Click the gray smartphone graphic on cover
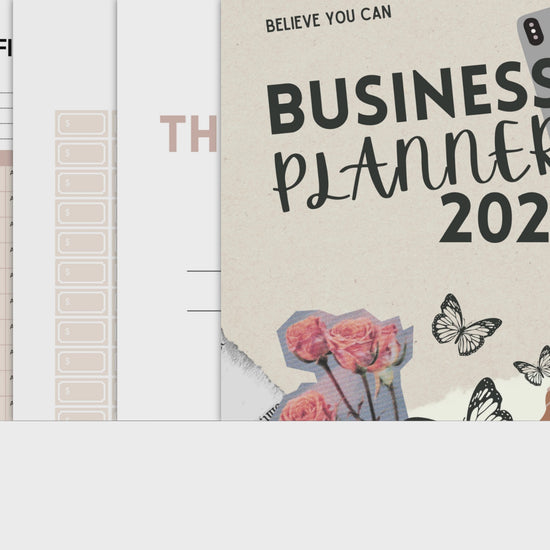 click(536, 67)
